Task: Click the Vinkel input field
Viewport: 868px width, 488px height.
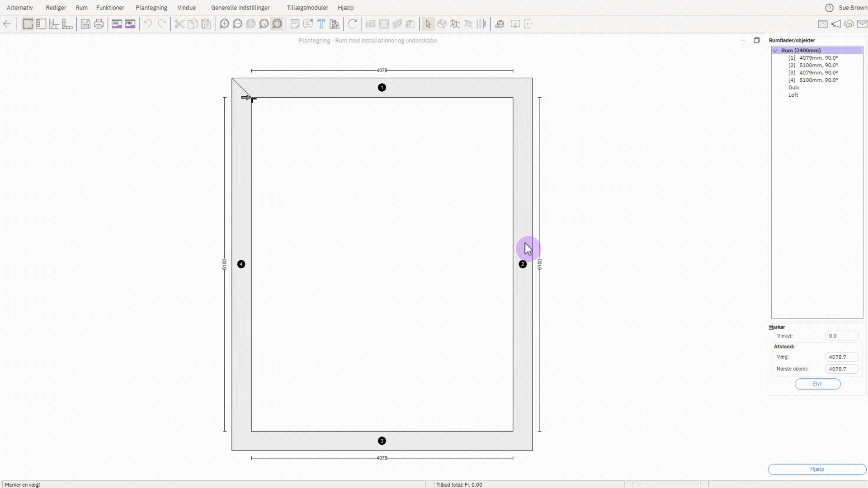Action: coord(841,336)
